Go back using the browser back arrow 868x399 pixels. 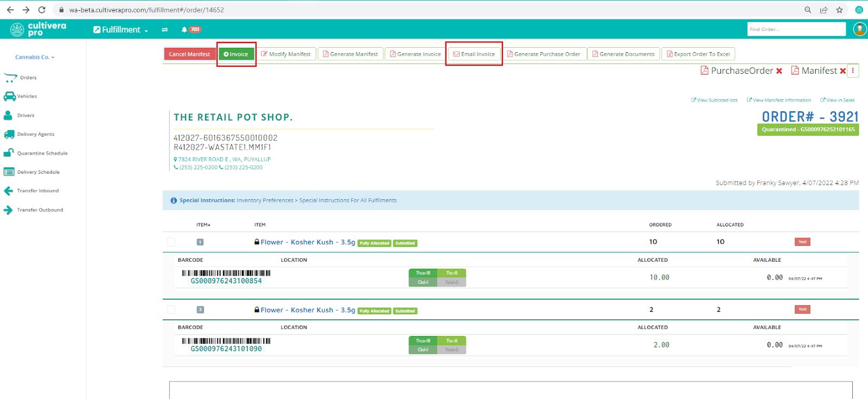(10, 10)
